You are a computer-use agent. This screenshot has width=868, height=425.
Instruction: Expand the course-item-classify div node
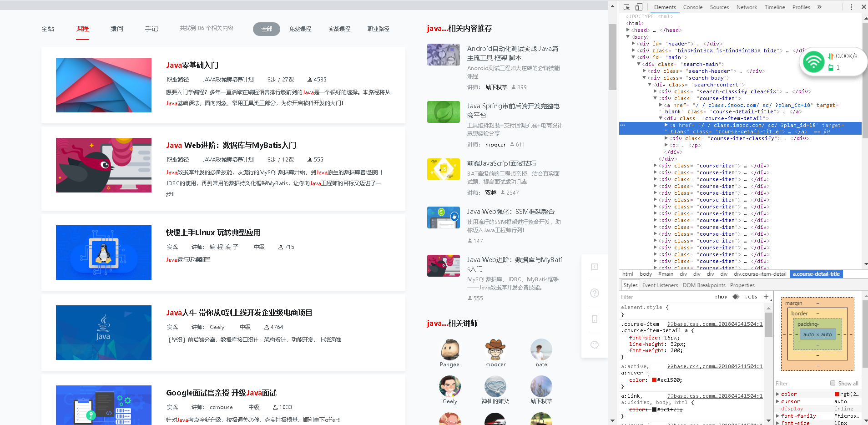point(666,138)
